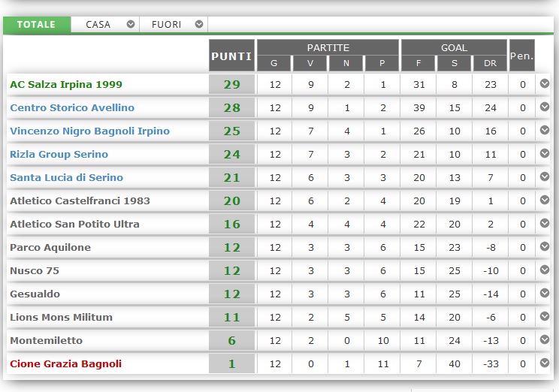The image size is (559, 392).
Task: Expand Atletico San Potito Ultra row arrow
Action: (x=545, y=223)
